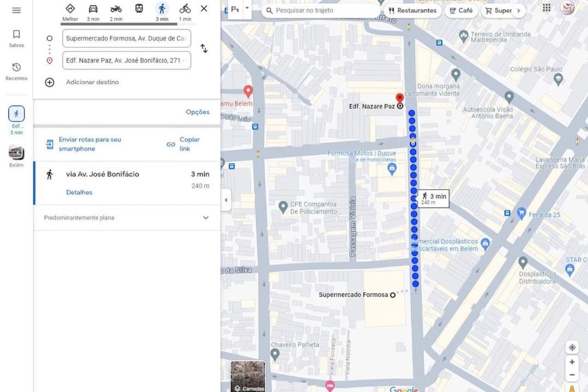This screenshot has width=588, height=392.
Task: Open the language tool dropdown arrow
Action: (x=247, y=8)
